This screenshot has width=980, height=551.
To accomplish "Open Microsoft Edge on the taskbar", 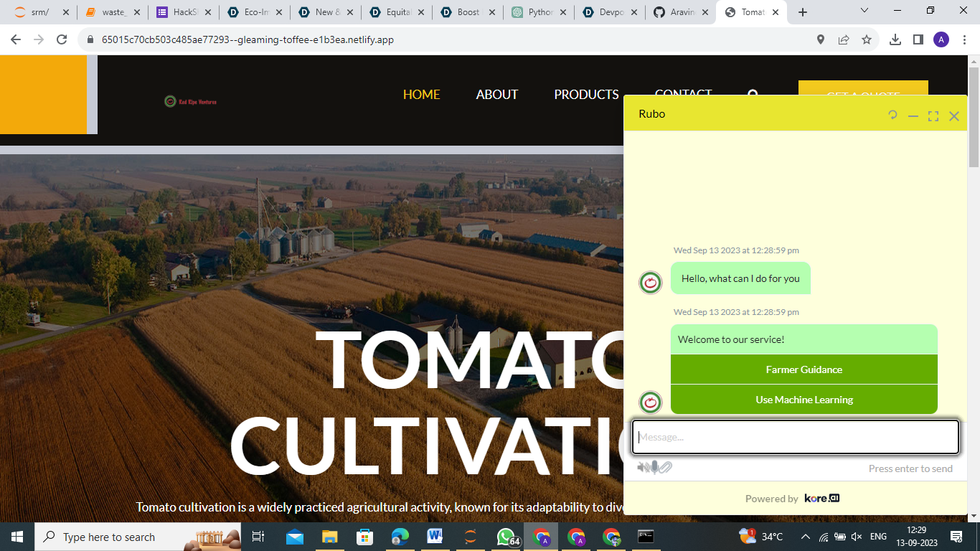I will (x=400, y=537).
